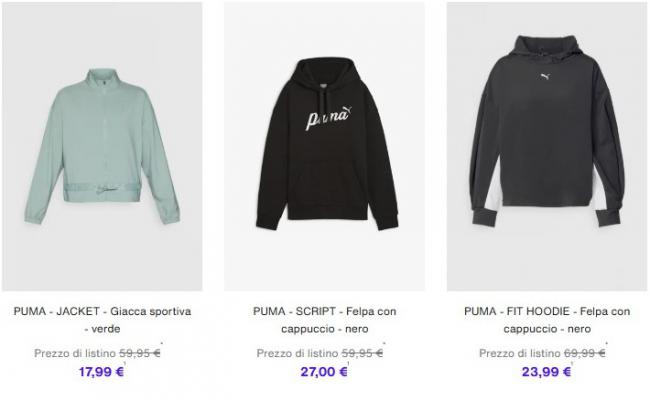
Task: Click the PUMA - SCRIPT - Felpa con cappuccio title
Action: [325, 320]
